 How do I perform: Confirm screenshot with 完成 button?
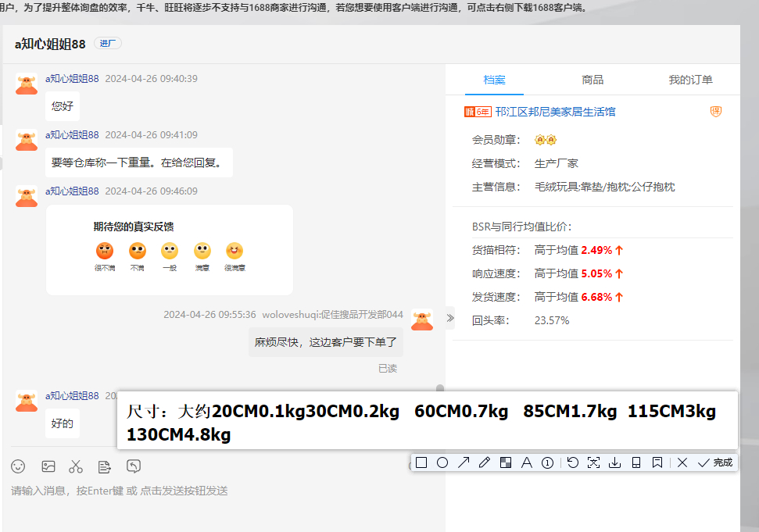(715, 462)
